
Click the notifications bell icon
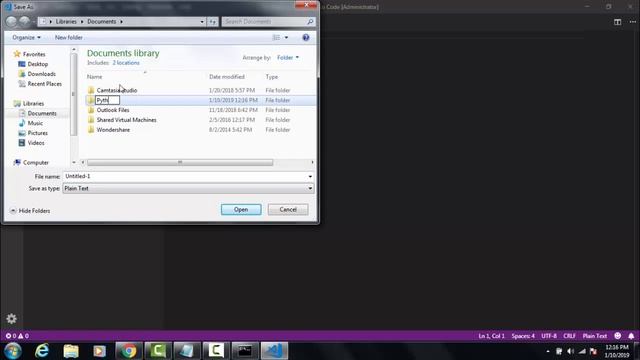(x=631, y=336)
